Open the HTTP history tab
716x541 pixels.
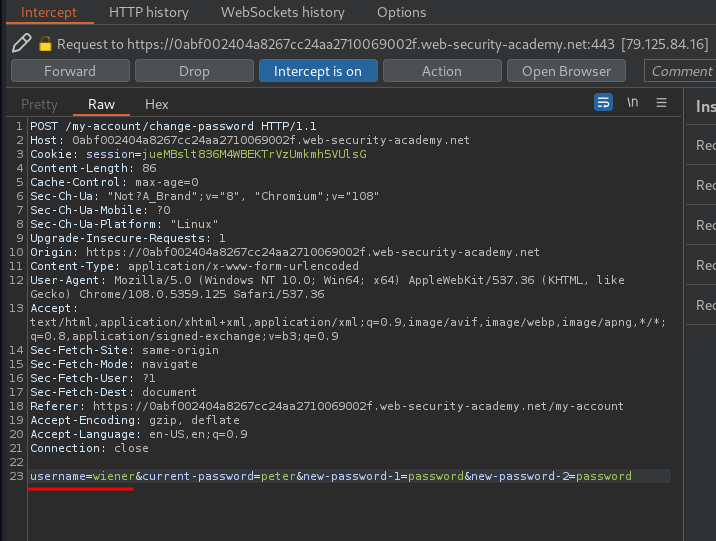[149, 12]
